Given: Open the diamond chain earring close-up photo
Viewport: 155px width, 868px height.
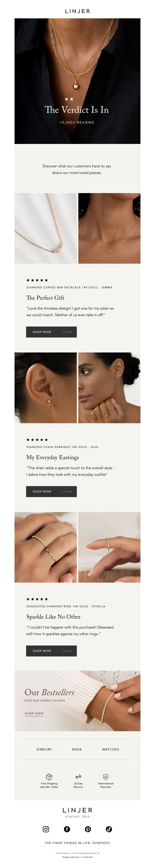Looking at the screenshot, I should [46, 388].
